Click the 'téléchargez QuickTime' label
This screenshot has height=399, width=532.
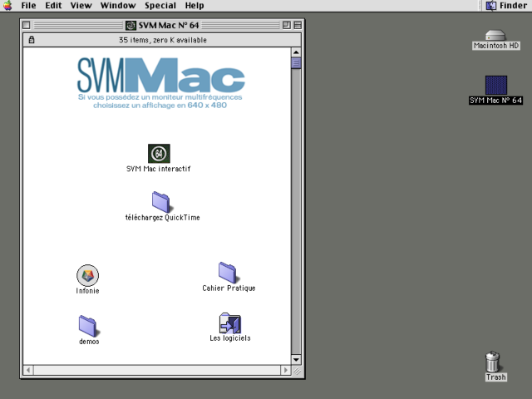163,218
